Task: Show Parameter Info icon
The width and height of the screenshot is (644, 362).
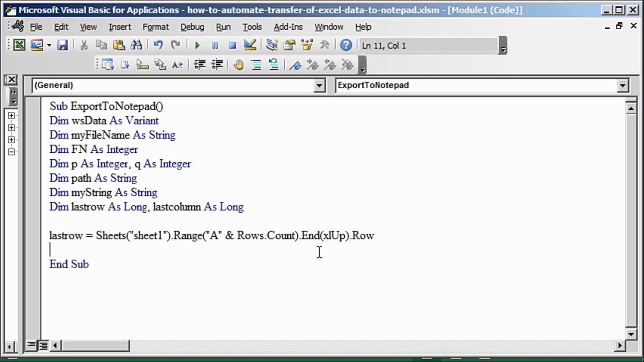Action: click(160, 64)
